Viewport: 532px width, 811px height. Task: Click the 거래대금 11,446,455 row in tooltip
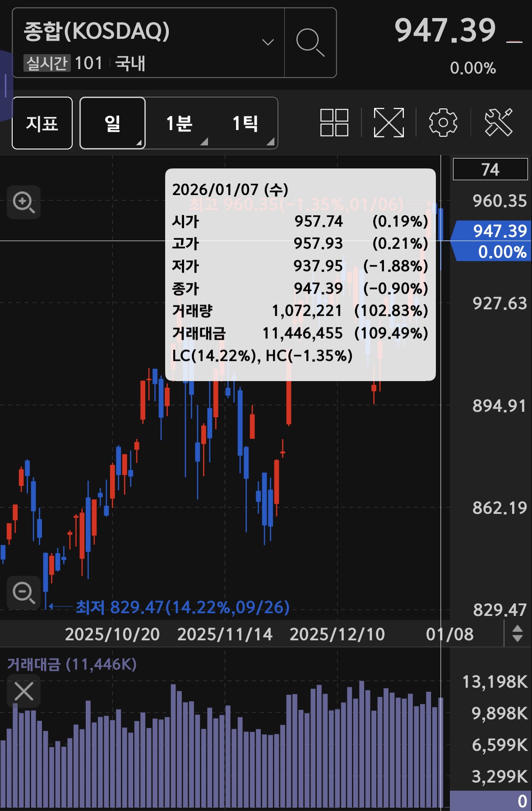tap(300, 333)
